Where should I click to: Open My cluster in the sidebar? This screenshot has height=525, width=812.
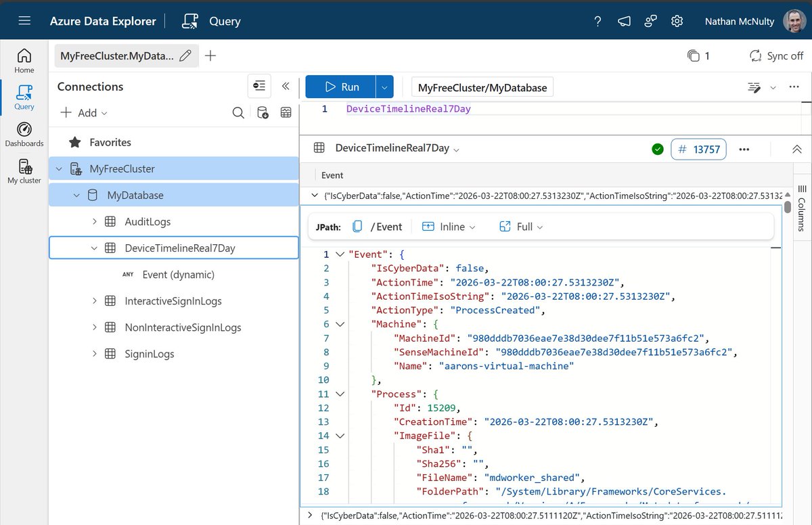(x=24, y=171)
